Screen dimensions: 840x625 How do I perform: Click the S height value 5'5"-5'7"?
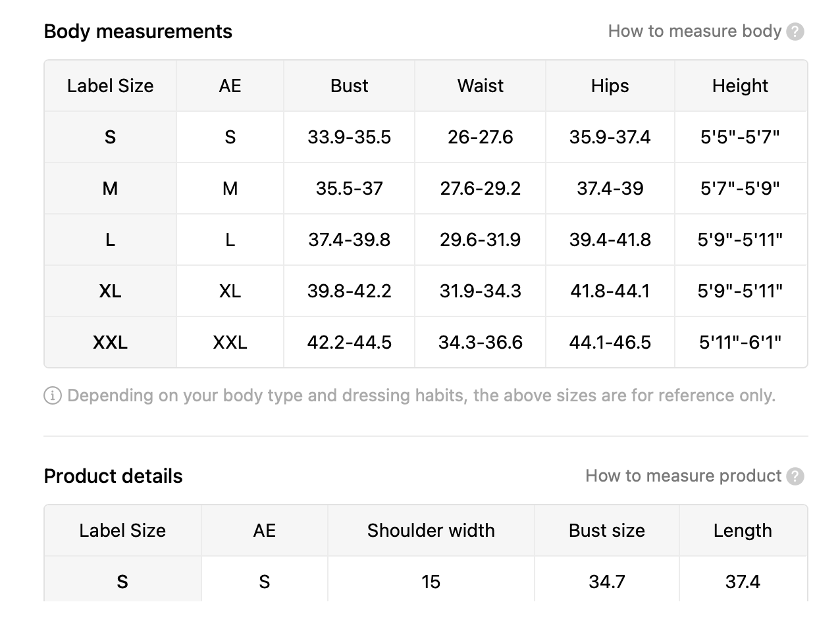pyautogui.click(x=741, y=137)
